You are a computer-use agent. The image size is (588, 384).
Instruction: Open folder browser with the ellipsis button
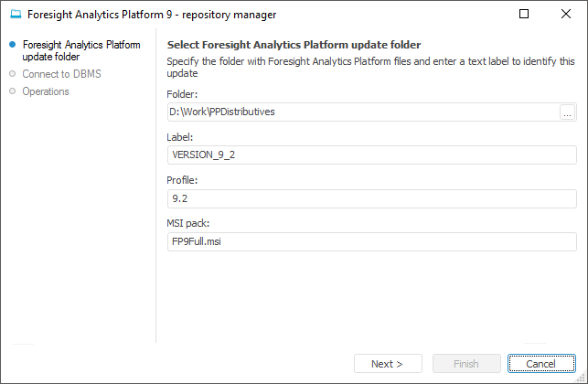coord(567,112)
